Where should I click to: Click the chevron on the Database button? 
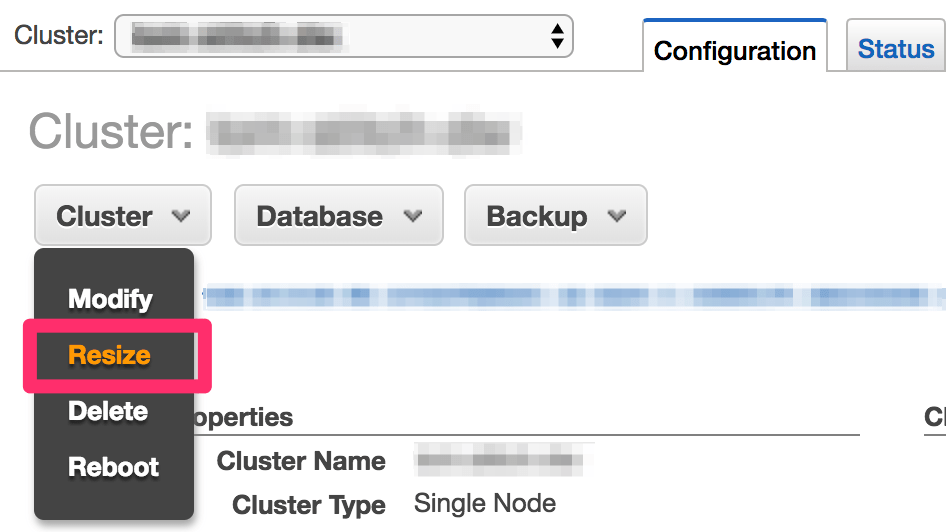[413, 216]
